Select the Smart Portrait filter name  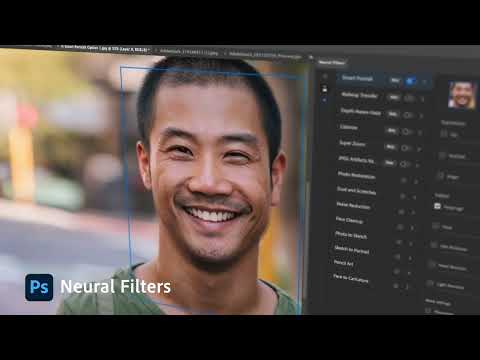click(357, 78)
